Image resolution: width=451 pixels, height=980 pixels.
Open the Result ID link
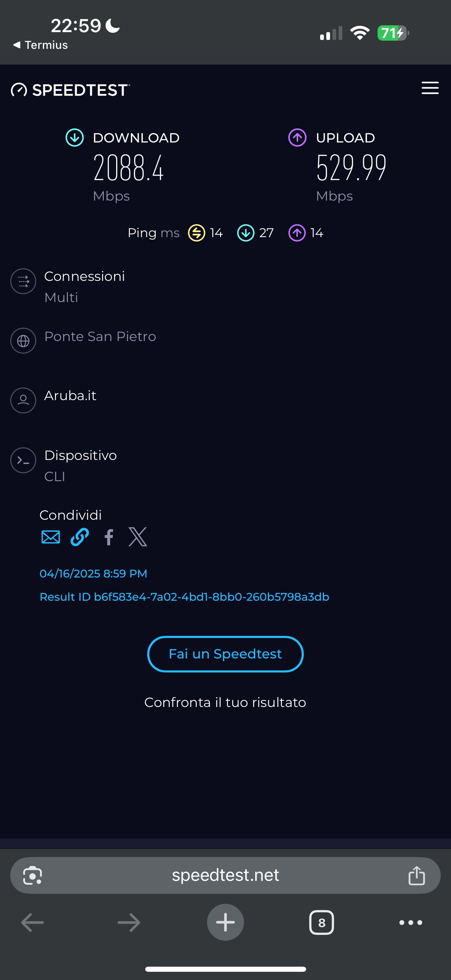click(x=184, y=597)
